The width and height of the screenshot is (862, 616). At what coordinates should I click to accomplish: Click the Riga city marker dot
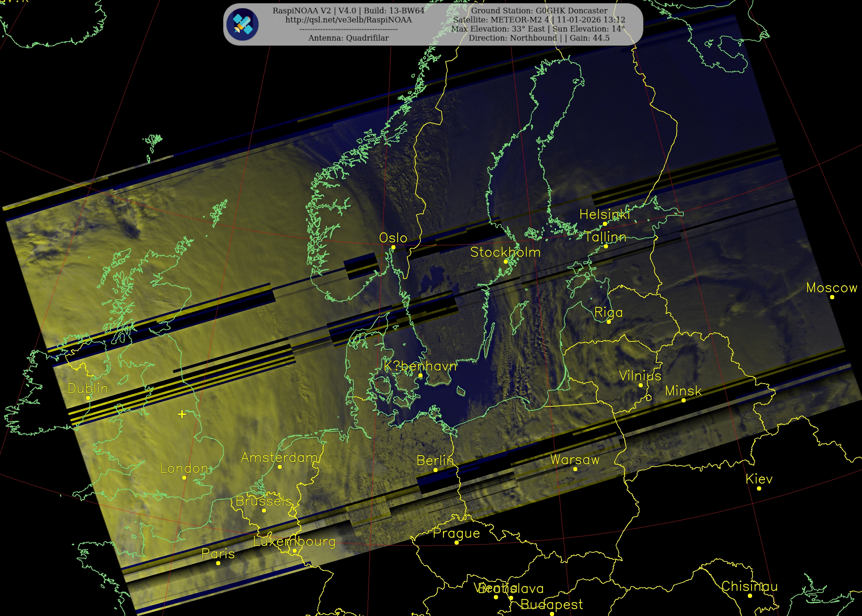point(609,322)
